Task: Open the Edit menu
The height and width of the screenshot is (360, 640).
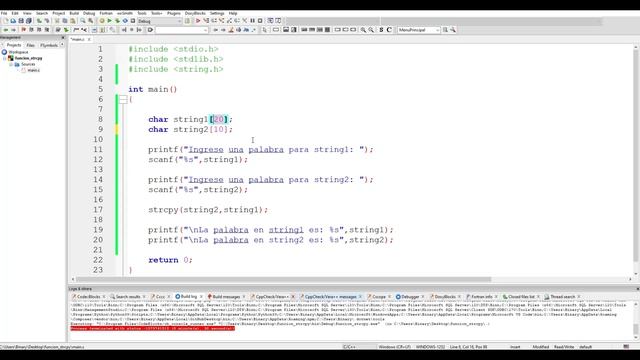Action: 15,13
